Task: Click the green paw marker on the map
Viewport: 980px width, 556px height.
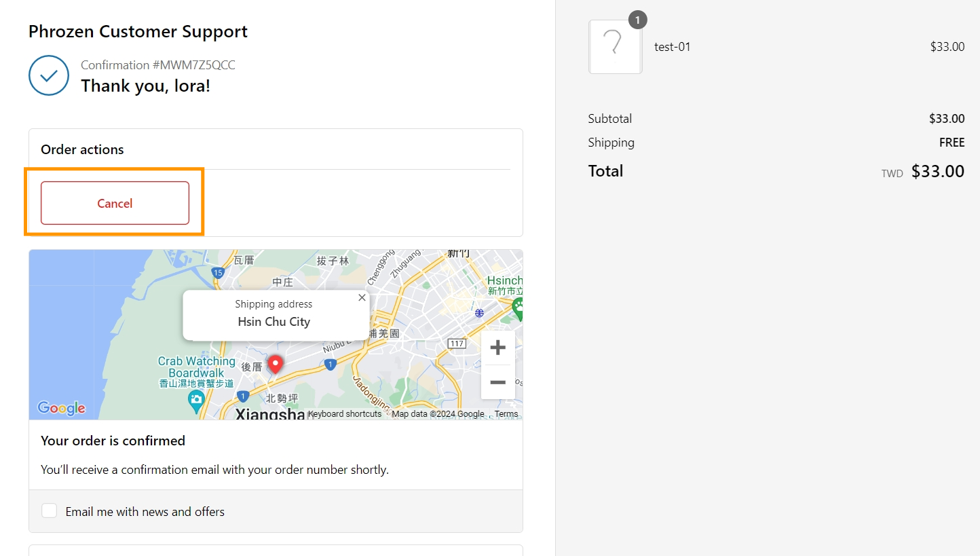Action: click(x=519, y=308)
